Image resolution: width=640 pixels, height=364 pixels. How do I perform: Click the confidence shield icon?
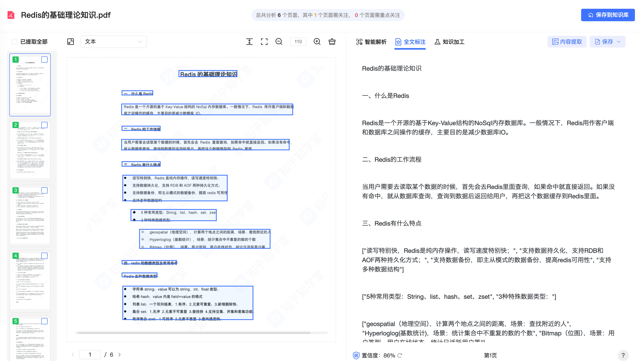(x=356, y=355)
